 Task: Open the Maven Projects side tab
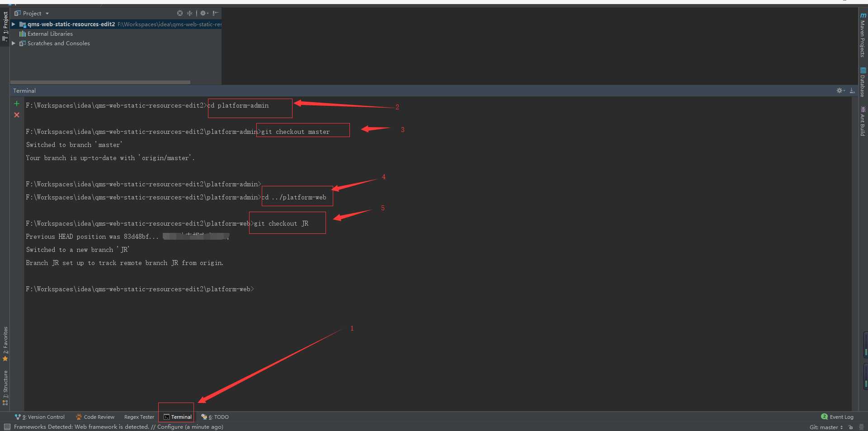click(863, 35)
